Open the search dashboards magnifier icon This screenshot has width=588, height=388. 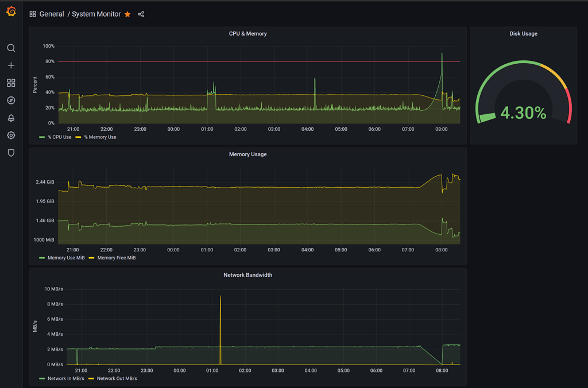[11, 48]
